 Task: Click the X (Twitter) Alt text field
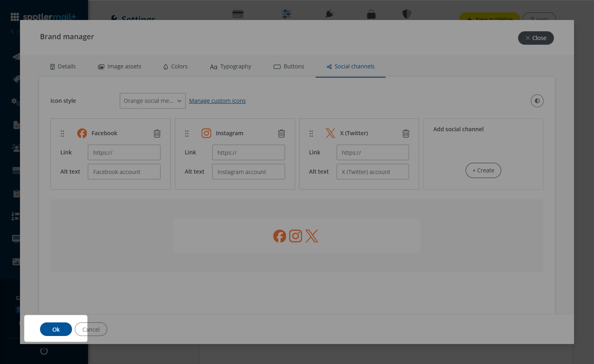tap(373, 172)
